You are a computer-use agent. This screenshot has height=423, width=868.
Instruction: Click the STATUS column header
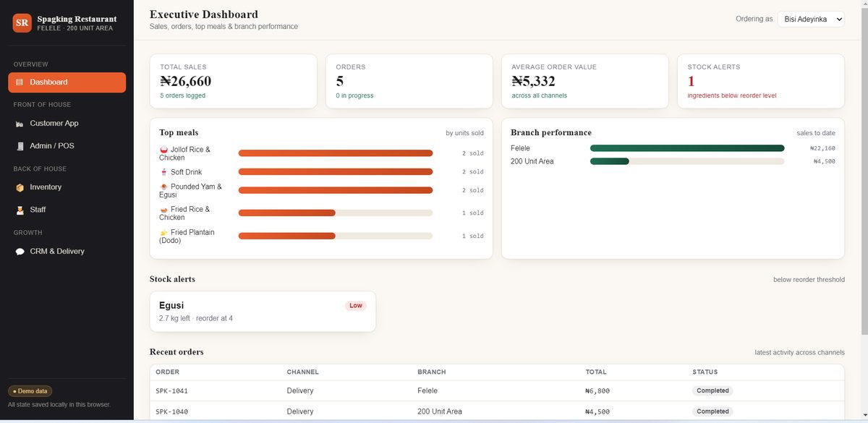coord(705,372)
